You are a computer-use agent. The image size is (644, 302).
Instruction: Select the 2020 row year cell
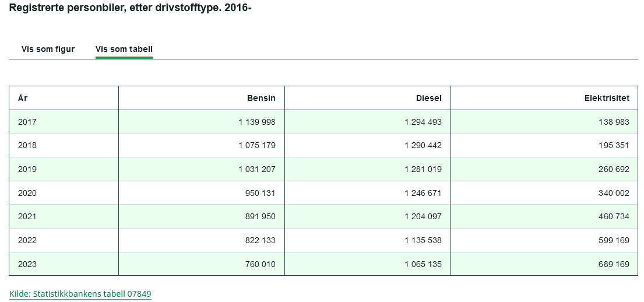tap(64, 193)
